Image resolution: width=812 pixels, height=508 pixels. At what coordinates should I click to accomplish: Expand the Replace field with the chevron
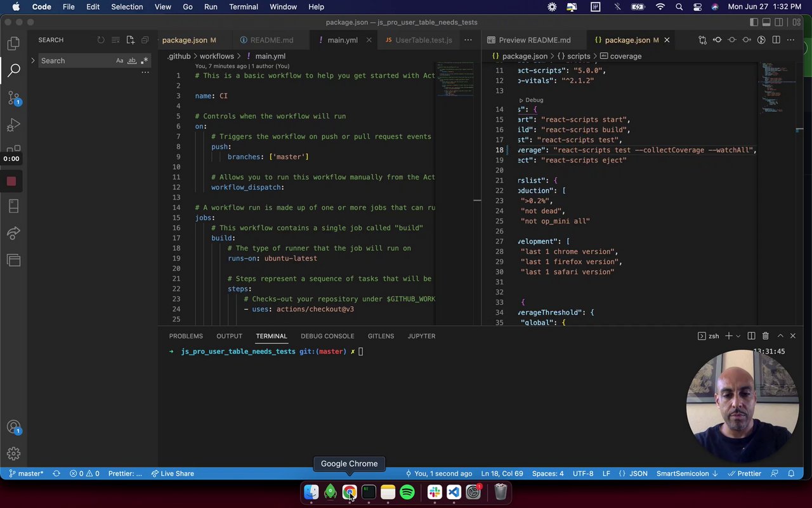tap(33, 61)
